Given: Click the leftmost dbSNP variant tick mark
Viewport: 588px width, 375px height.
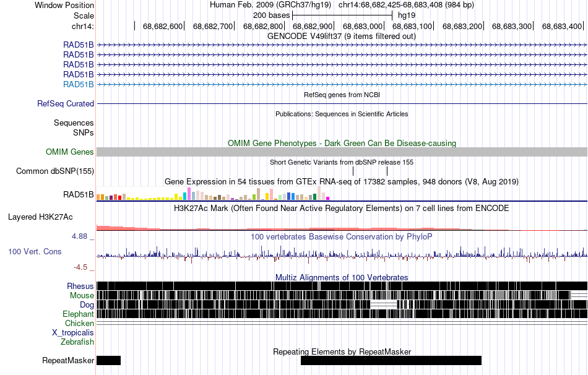Looking at the screenshot, I should tap(353, 171).
